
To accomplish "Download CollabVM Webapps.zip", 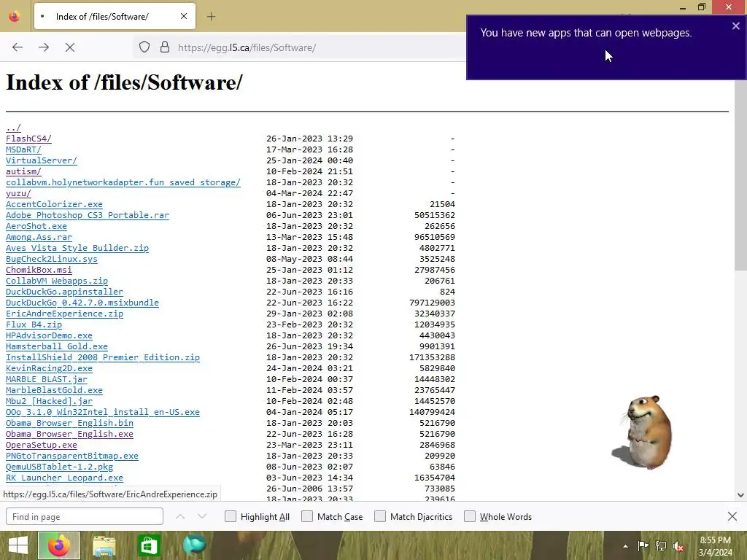I will 57,281.
